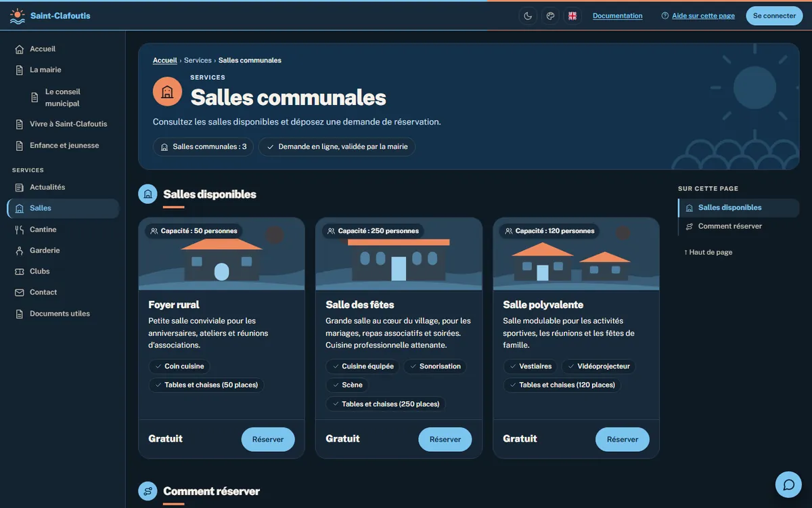Select the Accueil house icon in sidebar
Screen dimensions: 812x508
click(19, 49)
